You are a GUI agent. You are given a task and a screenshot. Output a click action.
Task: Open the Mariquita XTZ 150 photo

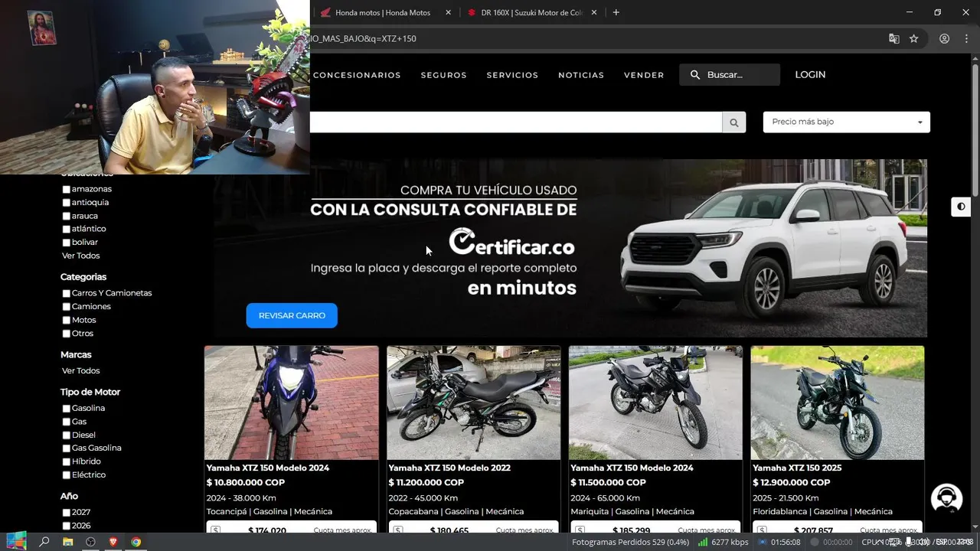(x=655, y=403)
